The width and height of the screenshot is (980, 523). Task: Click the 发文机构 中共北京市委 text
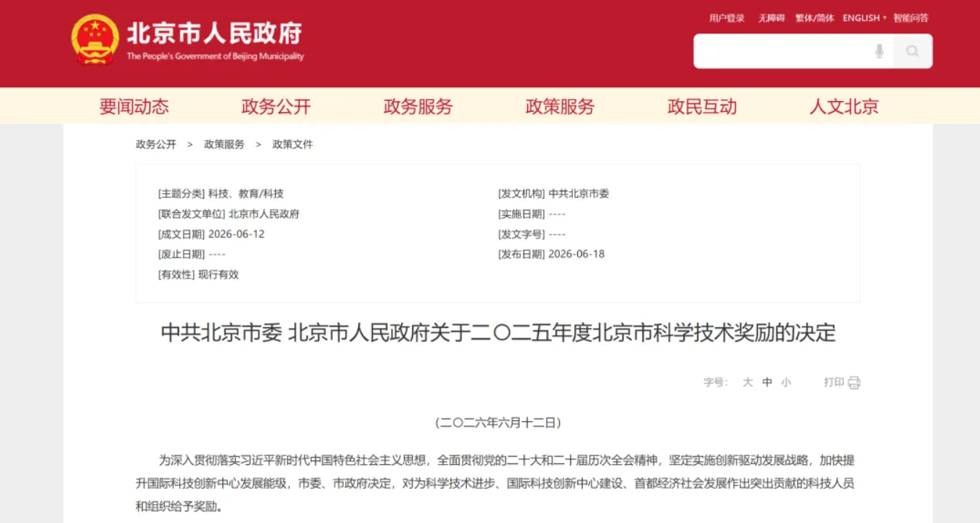[553, 193]
